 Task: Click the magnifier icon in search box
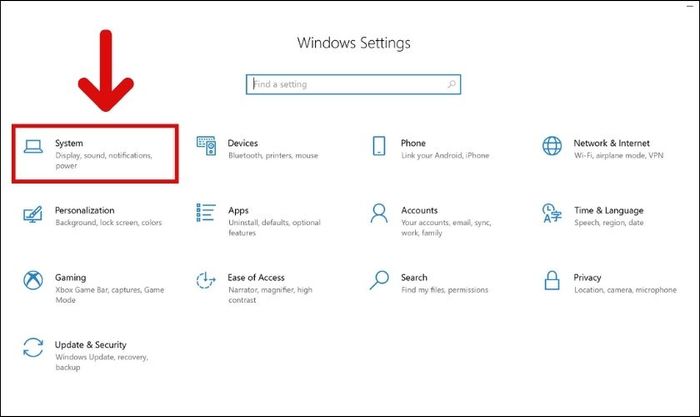click(x=451, y=84)
